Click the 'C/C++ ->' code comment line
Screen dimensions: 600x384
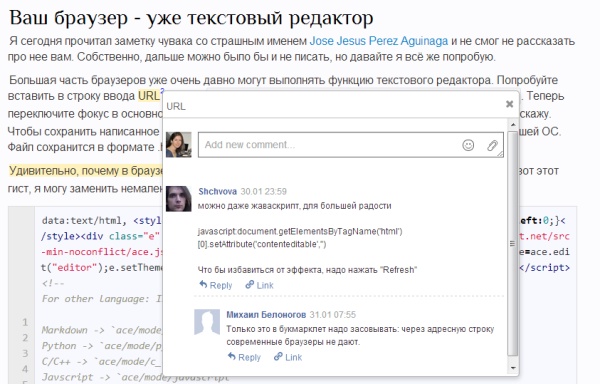click(101, 361)
